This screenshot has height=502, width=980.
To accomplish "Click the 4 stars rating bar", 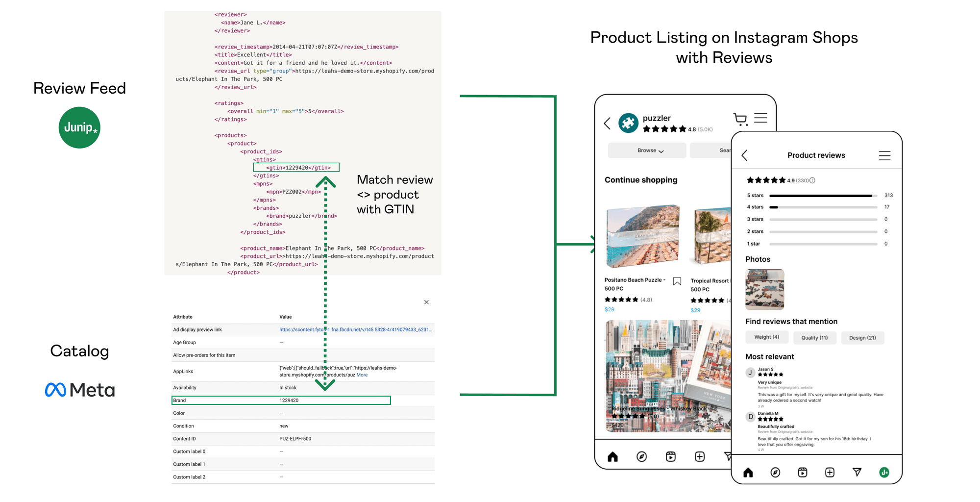I will pyautogui.click(x=823, y=207).
